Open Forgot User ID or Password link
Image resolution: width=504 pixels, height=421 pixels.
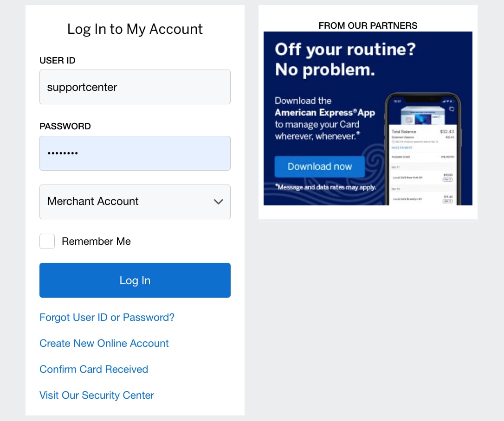[107, 318]
